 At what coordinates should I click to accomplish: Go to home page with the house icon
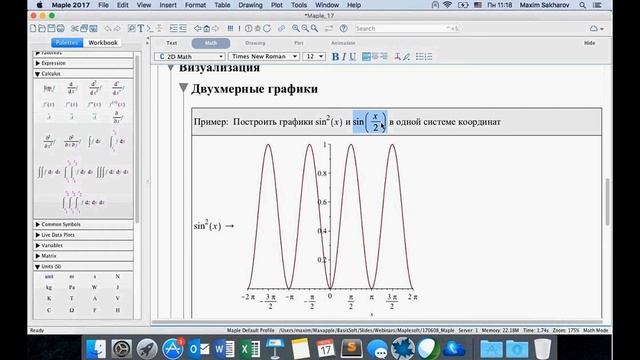point(207,28)
